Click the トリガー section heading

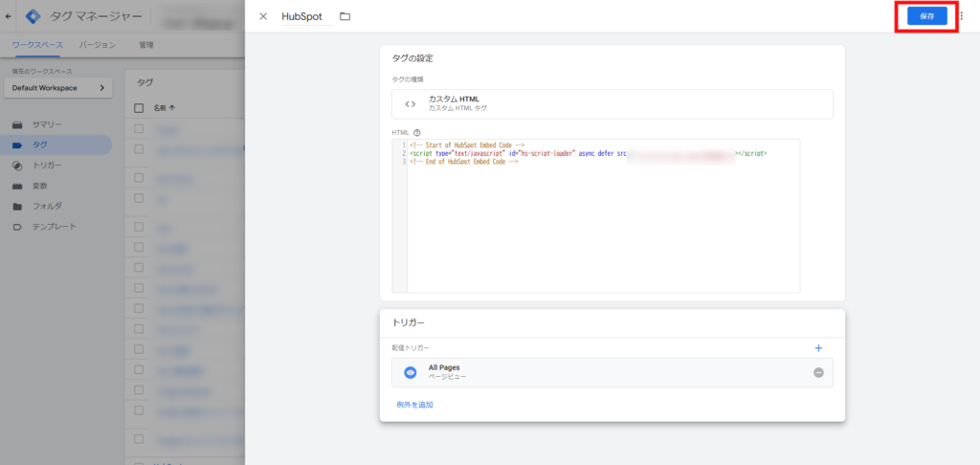click(x=408, y=322)
